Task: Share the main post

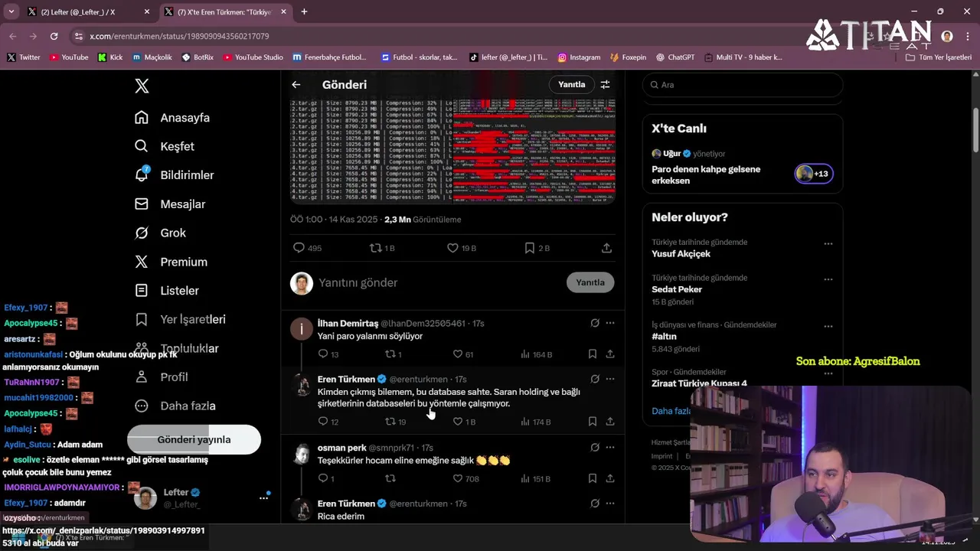Action: [606, 248]
